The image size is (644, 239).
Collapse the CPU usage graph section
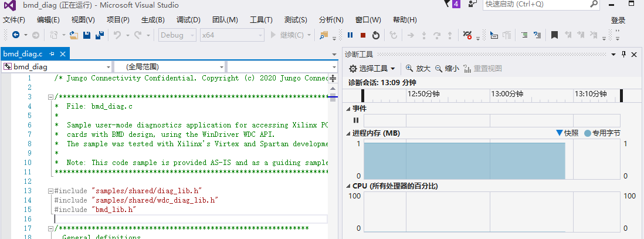(349, 186)
